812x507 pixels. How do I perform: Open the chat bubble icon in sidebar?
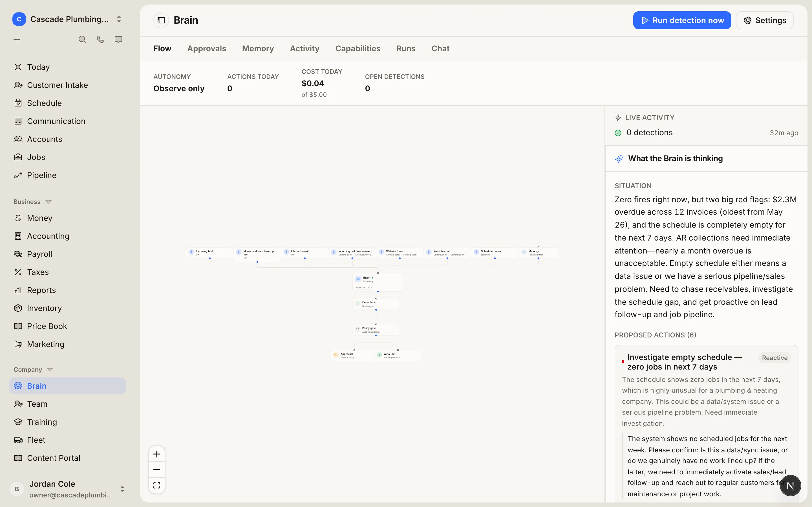click(118, 39)
